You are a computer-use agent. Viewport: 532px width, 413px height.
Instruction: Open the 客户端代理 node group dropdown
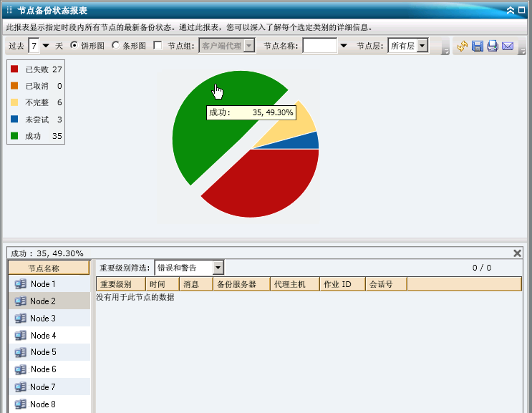click(249, 45)
